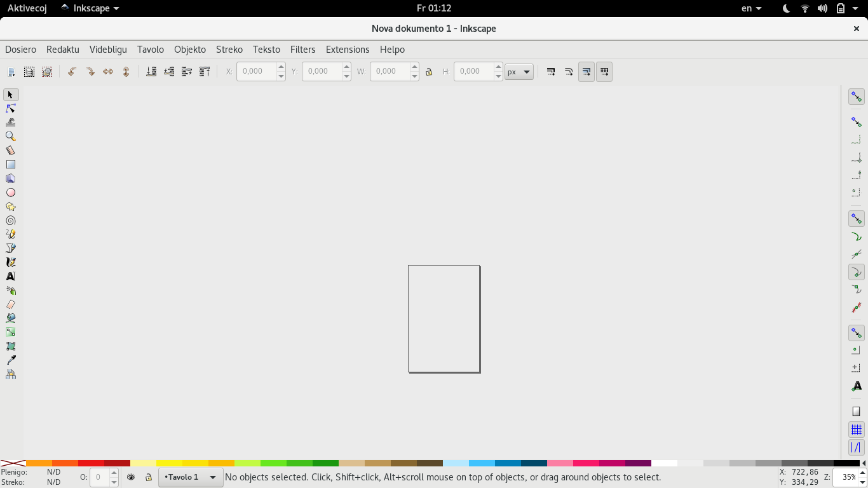Flip selection vertically icon
Image resolution: width=868 pixels, height=488 pixels.
(126, 72)
